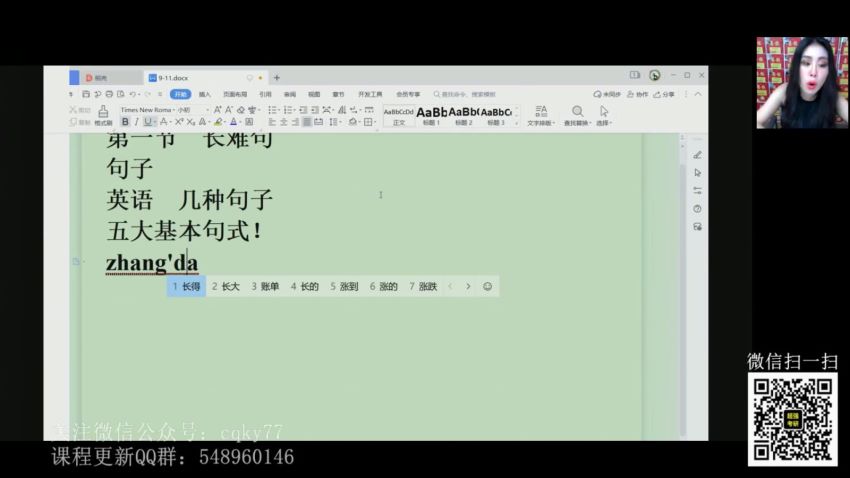Screen dimensions: 850x478
Task: Sort the selected paragraphs
Action: [342, 110]
